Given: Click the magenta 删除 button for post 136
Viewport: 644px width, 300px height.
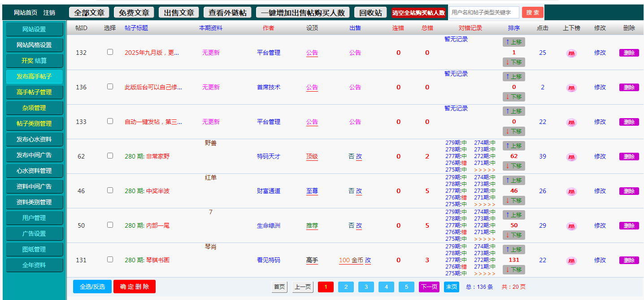Looking at the screenshot, I should click(629, 87).
